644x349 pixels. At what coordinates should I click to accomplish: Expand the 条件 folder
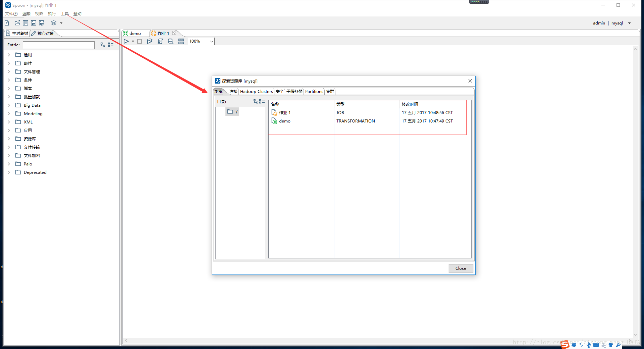[x=9, y=80]
